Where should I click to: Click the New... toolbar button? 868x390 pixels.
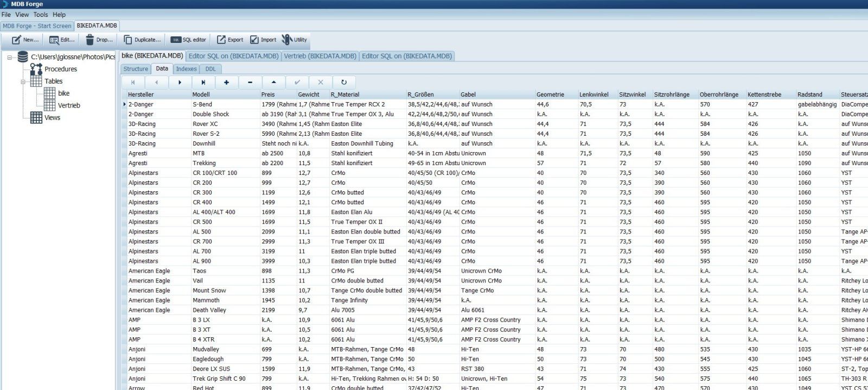click(25, 40)
